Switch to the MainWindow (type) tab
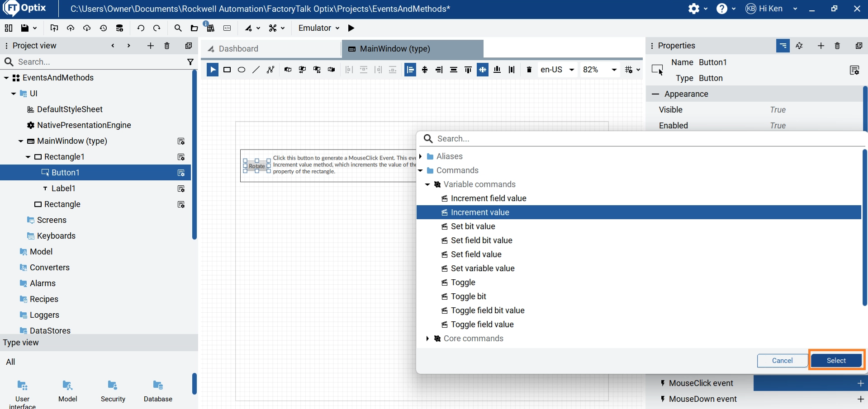Image resolution: width=868 pixels, height=409 pixels. coord(413,49)
